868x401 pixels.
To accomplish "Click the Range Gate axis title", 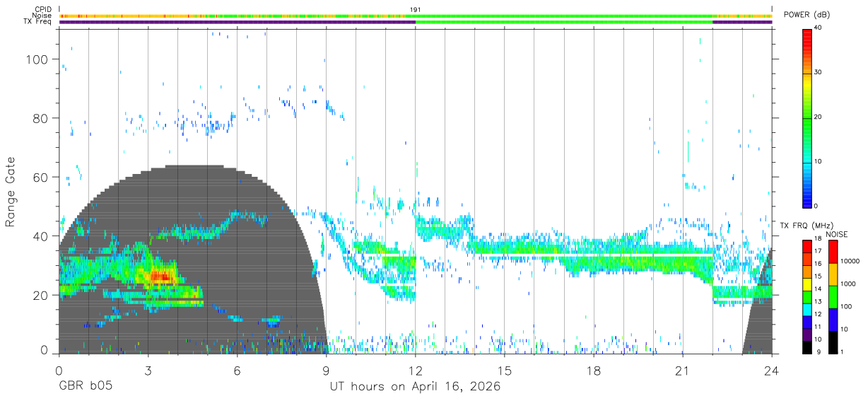I will 11,192.
